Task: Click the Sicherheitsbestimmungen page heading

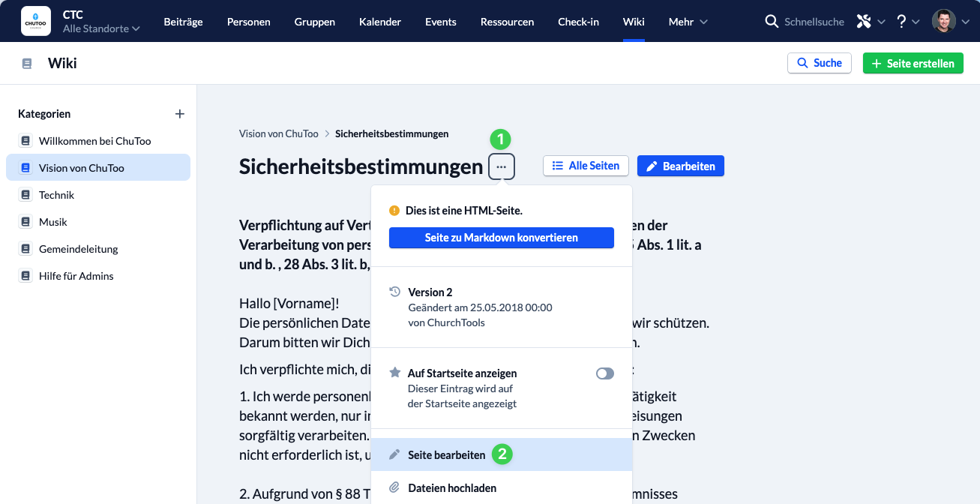Action: (x=361, y=166)
